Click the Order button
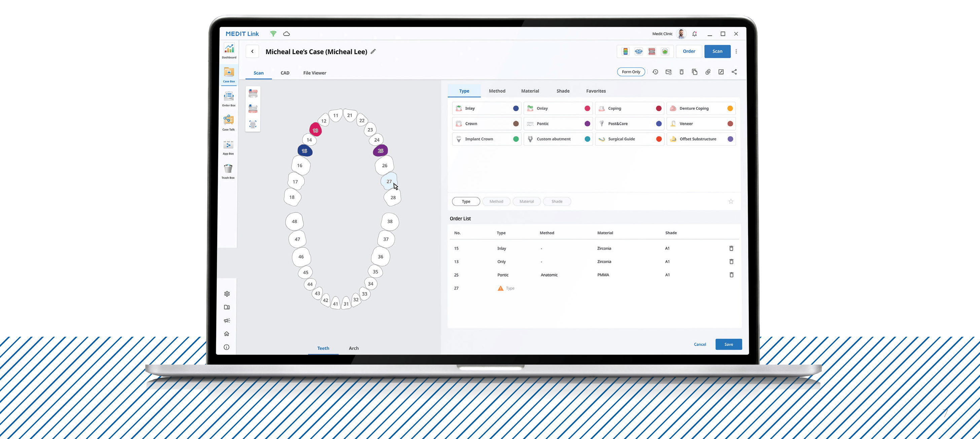 pyautogui.click(x=689, y=51)
